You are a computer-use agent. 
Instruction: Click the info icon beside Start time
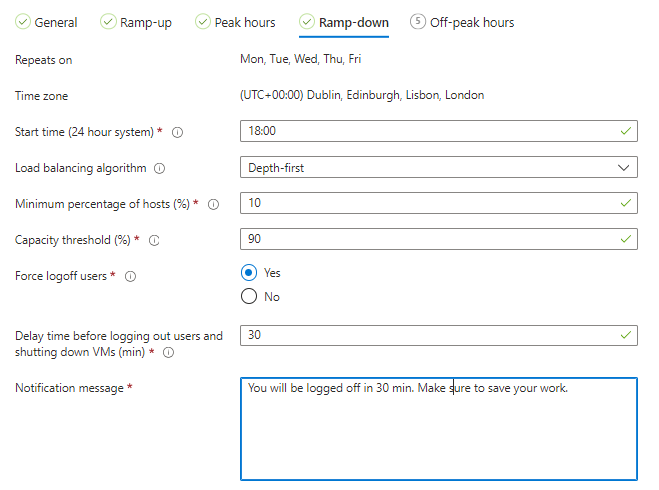tap(177, 132)
